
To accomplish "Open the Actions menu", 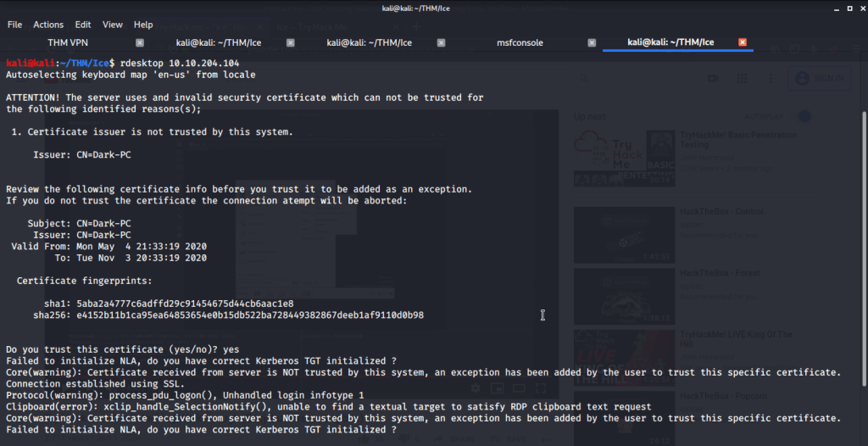I will pos(48,25).
